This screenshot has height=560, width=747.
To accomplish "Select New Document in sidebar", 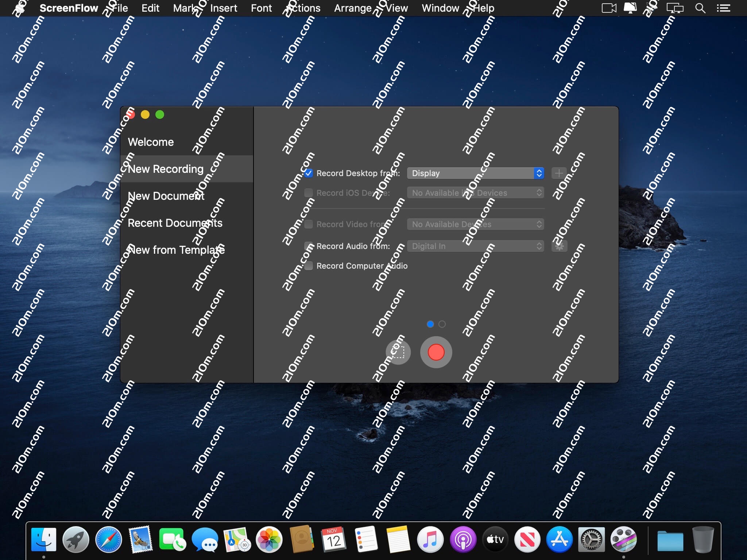I will (166, 196).
